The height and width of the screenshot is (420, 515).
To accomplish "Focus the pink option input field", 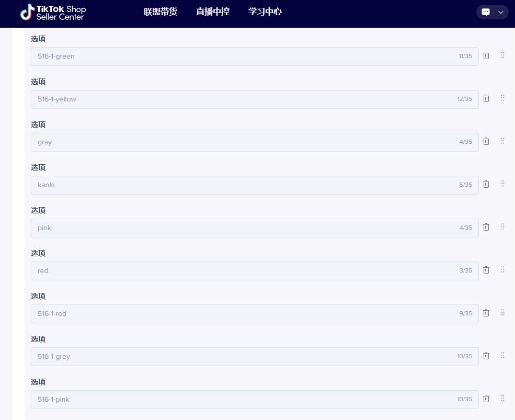I will click(x=255, y=228).
